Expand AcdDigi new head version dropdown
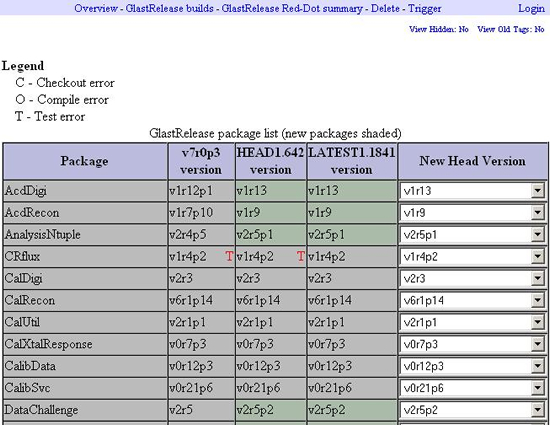Screen dimensions: 550x425 coord(537,191)
